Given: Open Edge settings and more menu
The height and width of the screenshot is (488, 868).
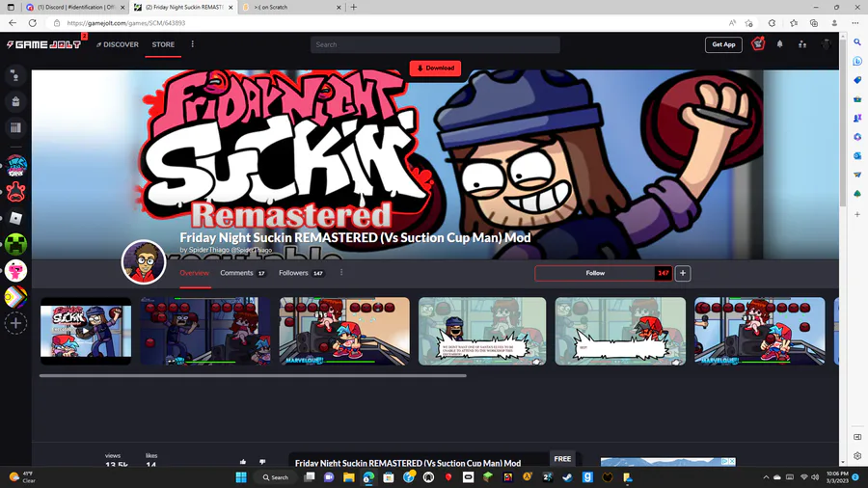Looking at the screenshot, I should (x=855, y=23).
